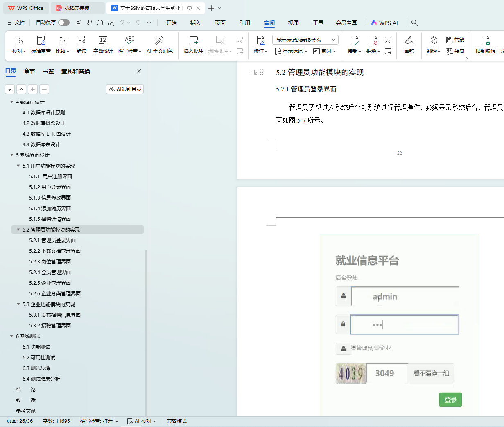Screen dimensions: 504x427
Task: Click the AI识别目录 button
Action: pos(125,89)
